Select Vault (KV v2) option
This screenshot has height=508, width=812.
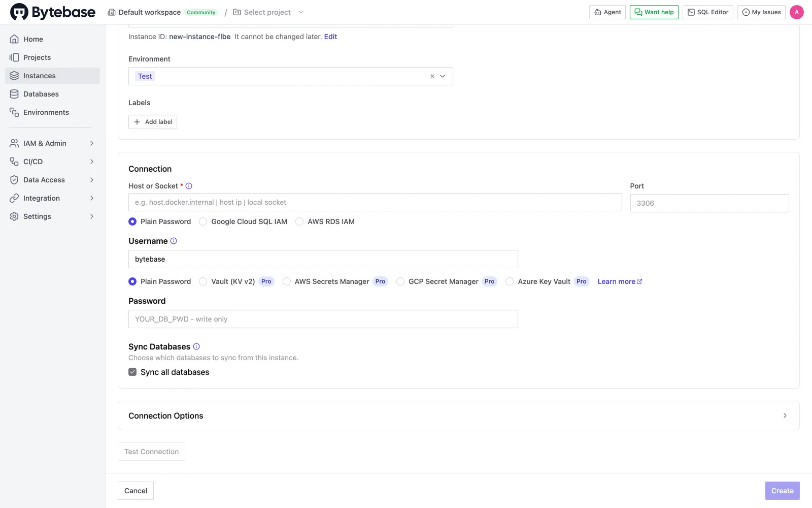203,281
